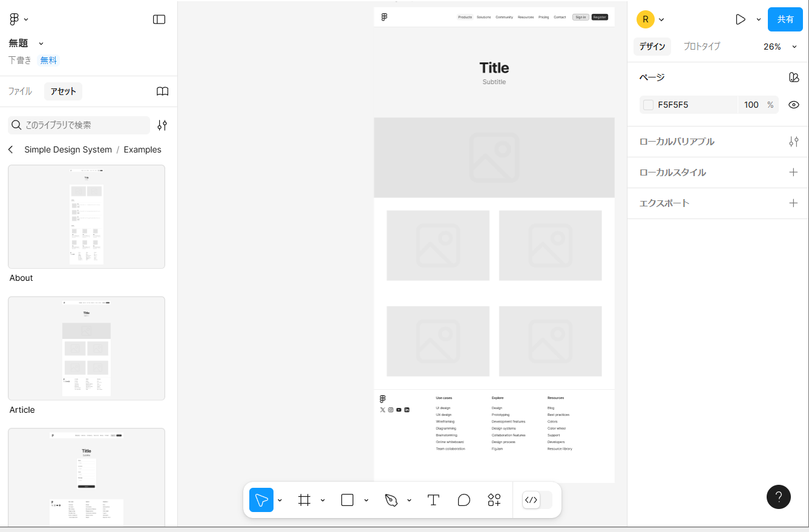Viewport: 809px width, 532px height.
Task: Open the shape tools dropdown arrow
Action: coord(366,501)
